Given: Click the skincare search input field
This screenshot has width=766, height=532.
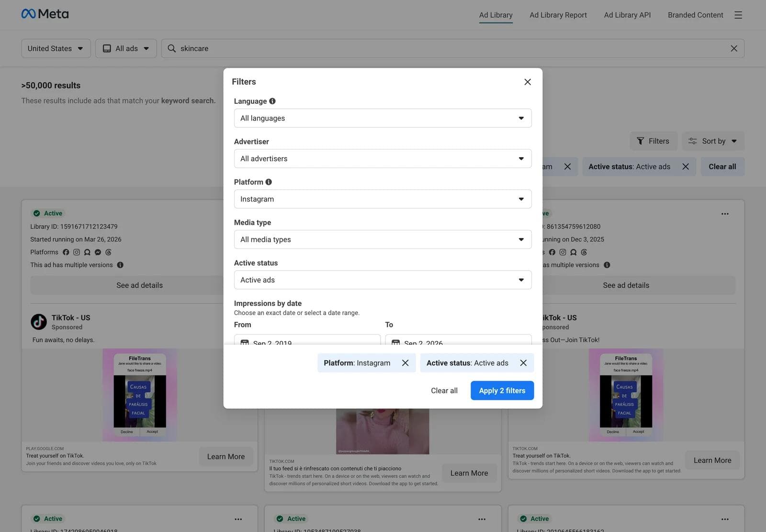Looking at the screenshot, I should pos(453,48).
